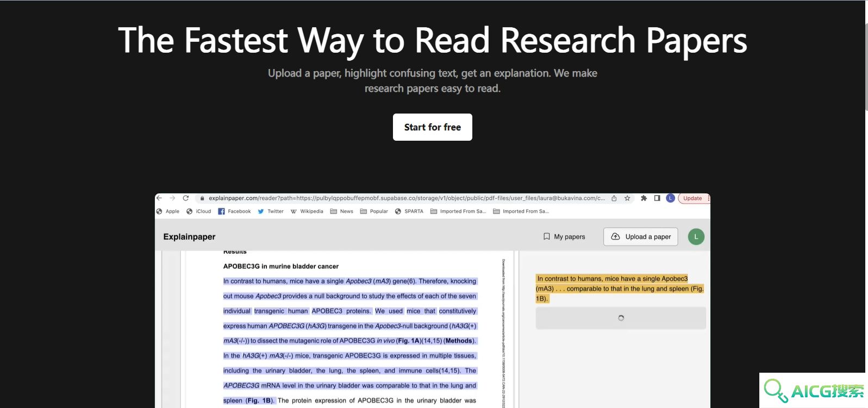Click the line 'including the urinary bladder, the lung'
The height and width of the screenshot is (408, 868).
point(349,371)
